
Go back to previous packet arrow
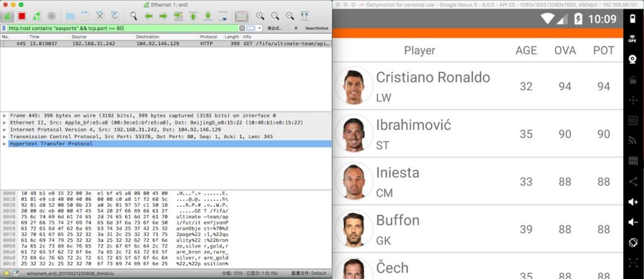[x=148, y=16]
